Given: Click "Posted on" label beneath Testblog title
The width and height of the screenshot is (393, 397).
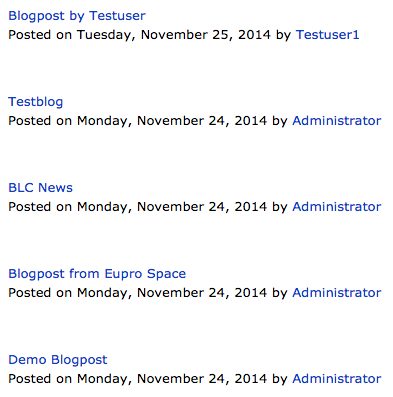Looking at the screenshot, I should tap(40, 121).
